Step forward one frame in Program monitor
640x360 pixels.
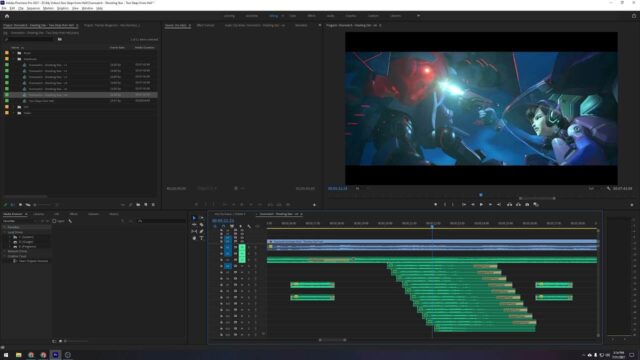click(490, 204)
